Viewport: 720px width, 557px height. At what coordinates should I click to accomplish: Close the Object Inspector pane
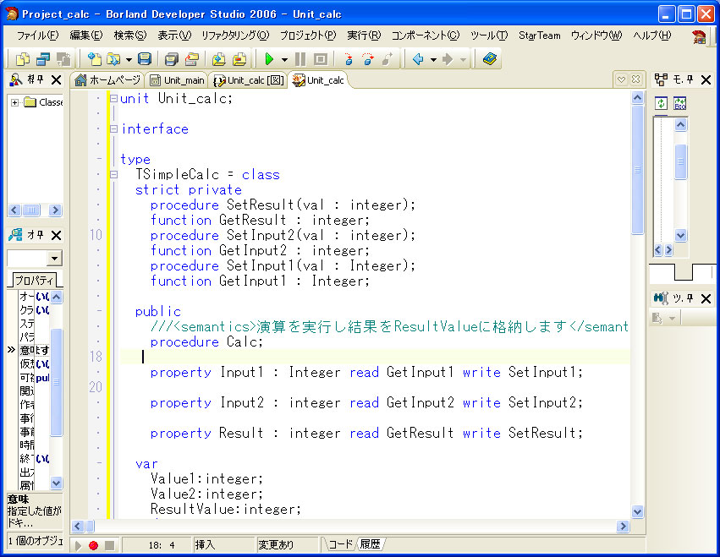(x=56, y=235)
